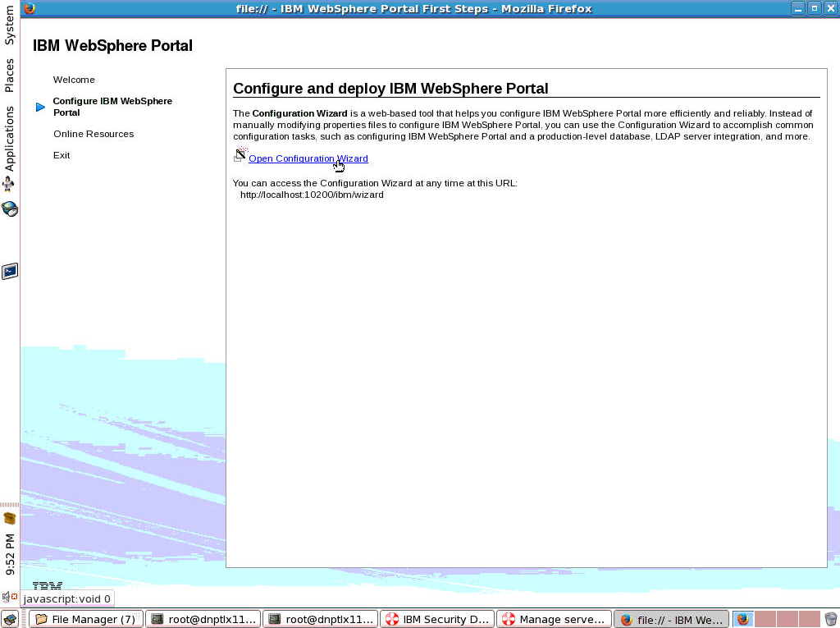Select Configure IBM WebSphere Portal nav item

112,107
